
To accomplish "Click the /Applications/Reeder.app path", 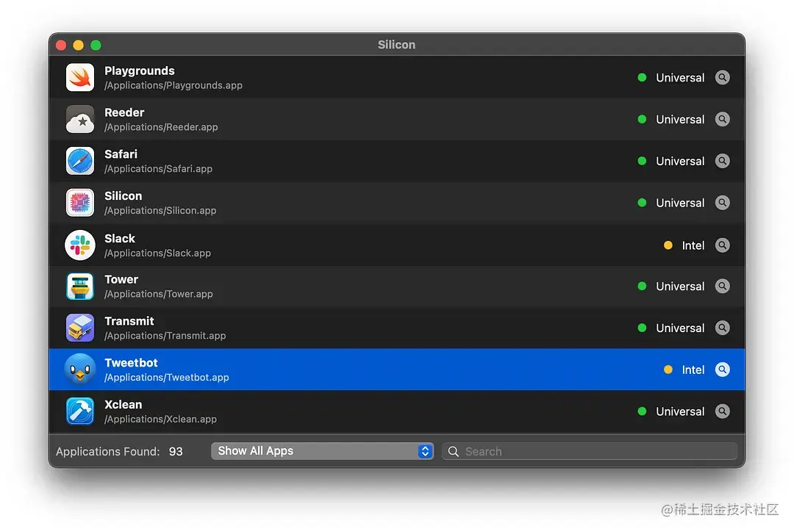I will (x=161, y=126).
